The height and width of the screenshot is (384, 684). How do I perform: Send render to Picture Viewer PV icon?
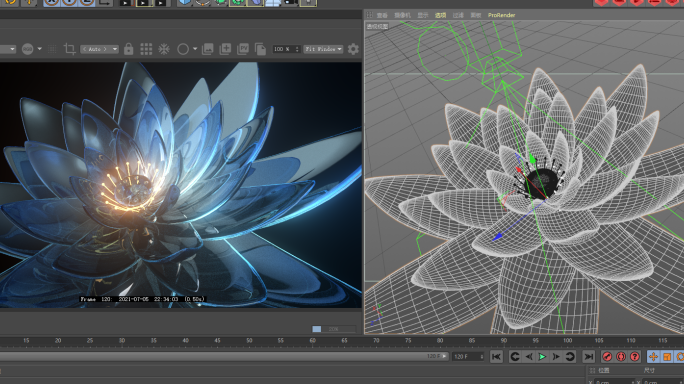[x=243, y=49]
